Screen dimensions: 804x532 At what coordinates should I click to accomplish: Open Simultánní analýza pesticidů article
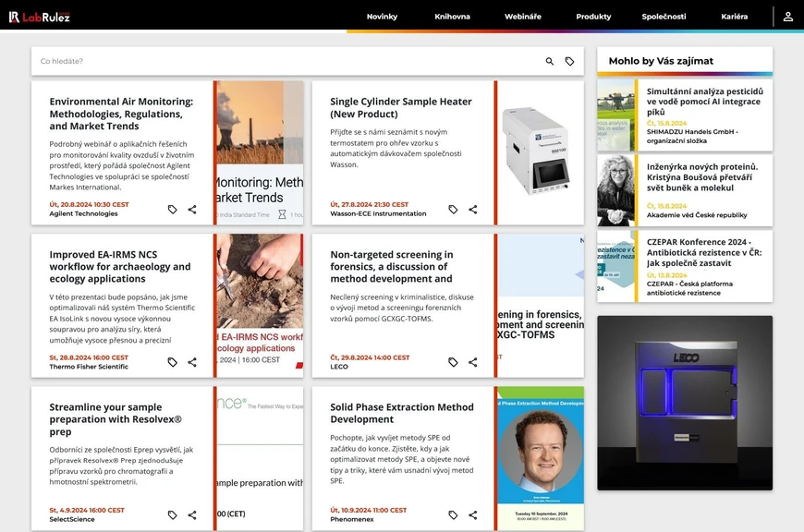(704, 102)
